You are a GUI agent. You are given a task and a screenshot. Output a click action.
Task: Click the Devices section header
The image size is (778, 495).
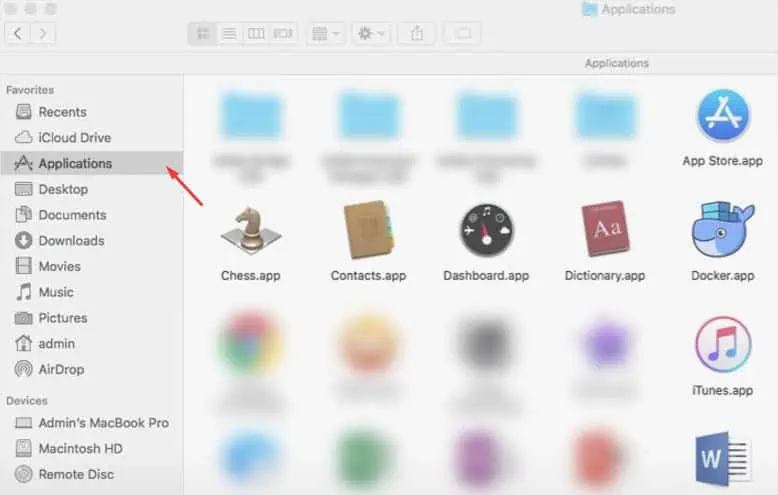27,401
